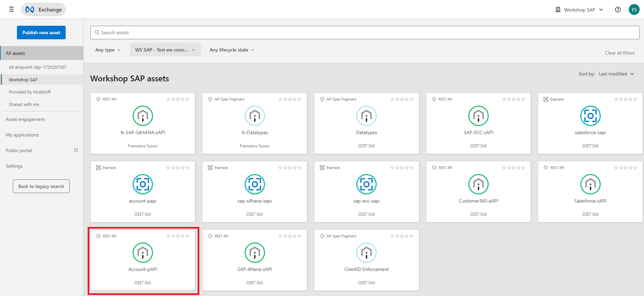Open the SAP-4Hana-sAPI asset title
Image resolution: width=644 pixels, height=296 pixels.
(x=255, y=269)
